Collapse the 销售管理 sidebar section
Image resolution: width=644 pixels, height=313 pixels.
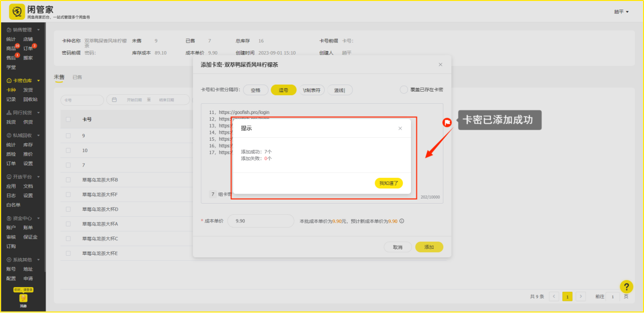(x=39, y=30)
